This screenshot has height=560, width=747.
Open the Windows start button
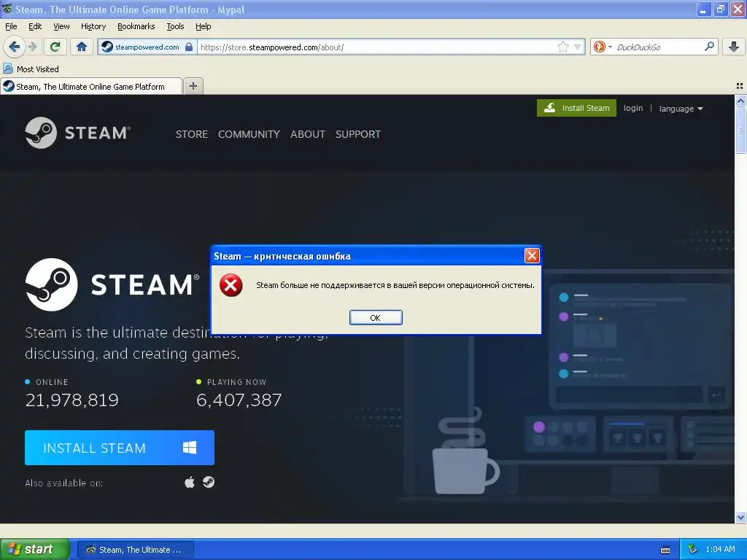click(34, 549)
